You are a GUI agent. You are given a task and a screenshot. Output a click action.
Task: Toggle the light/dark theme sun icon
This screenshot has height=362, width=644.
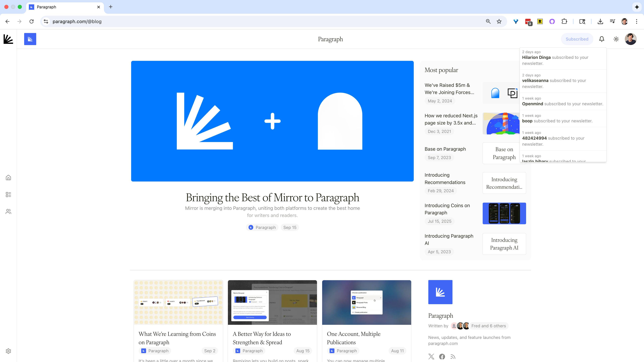[x=616, y=39]
